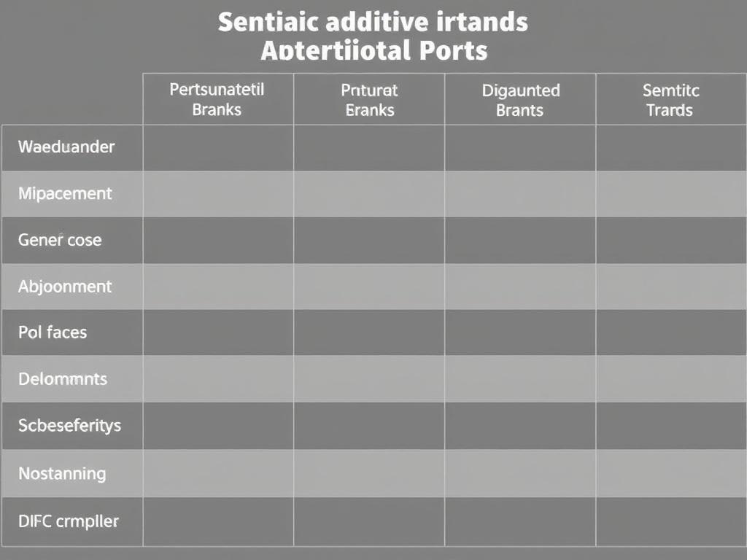Select the "Delommnts" row label

pyautogui.click(x=63, y=379)
